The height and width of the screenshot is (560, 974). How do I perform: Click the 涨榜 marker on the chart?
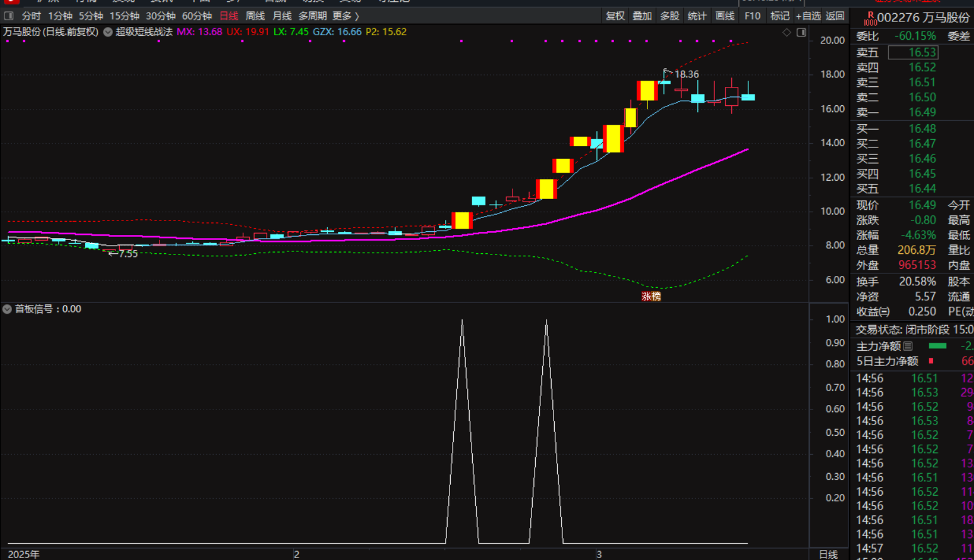point(651,296)
